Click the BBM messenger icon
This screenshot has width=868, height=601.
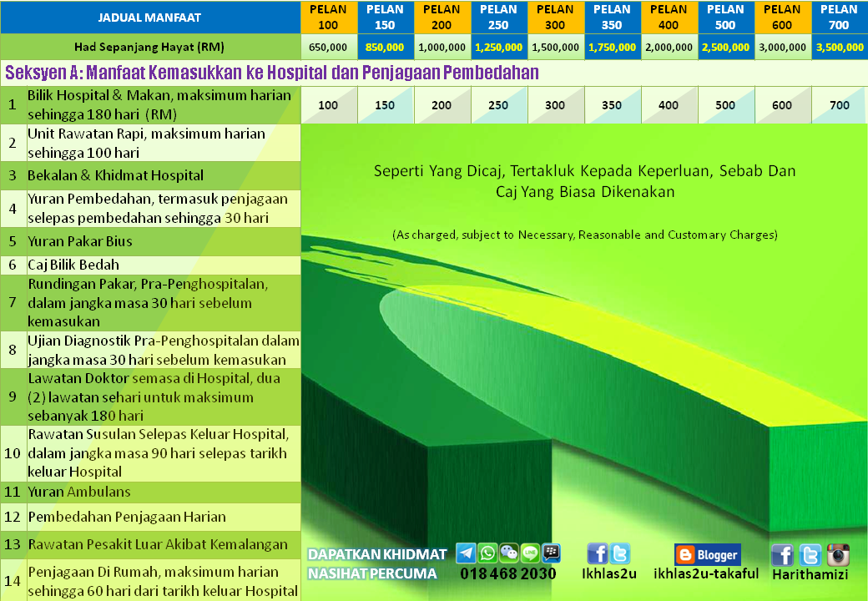pyautogui.click(x=552, y=554)
